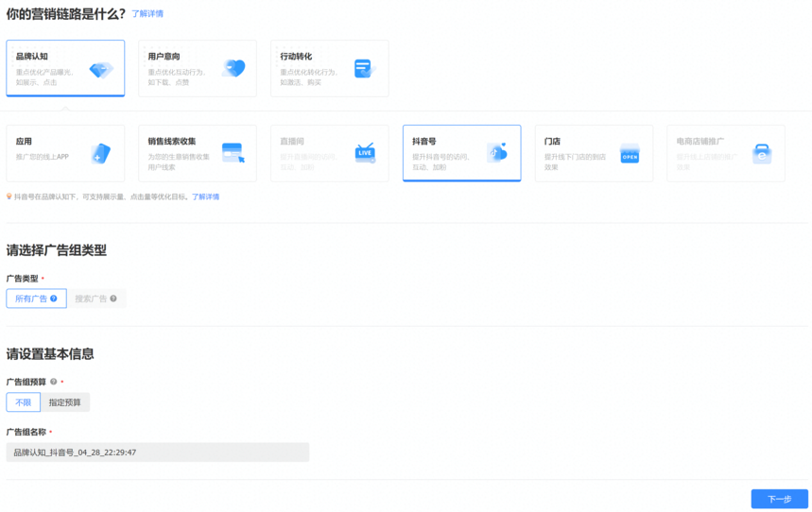Select the 用户意向 marketing goal card
This screenshot has width=812, height=512.
197,68
